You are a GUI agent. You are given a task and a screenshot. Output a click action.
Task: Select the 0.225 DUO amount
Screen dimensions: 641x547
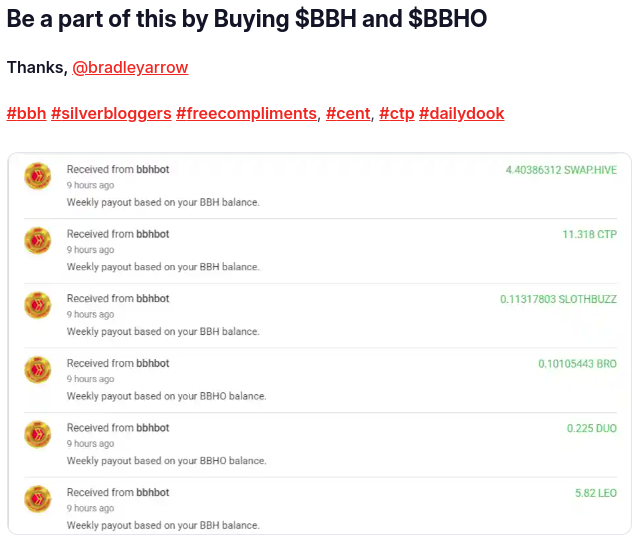592,428
